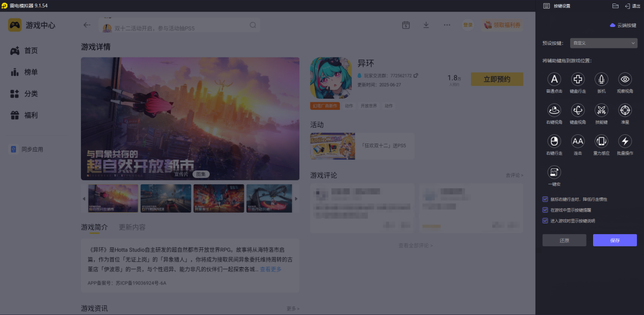Click 去评论 link
This screenshot has width=644, height=315.
[x=514, y=175]
